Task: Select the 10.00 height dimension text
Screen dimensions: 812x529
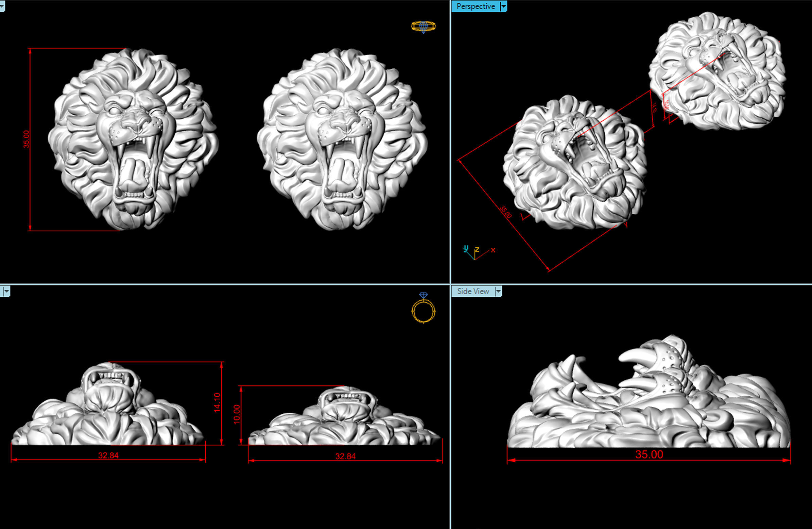Action: pos(237,415)
